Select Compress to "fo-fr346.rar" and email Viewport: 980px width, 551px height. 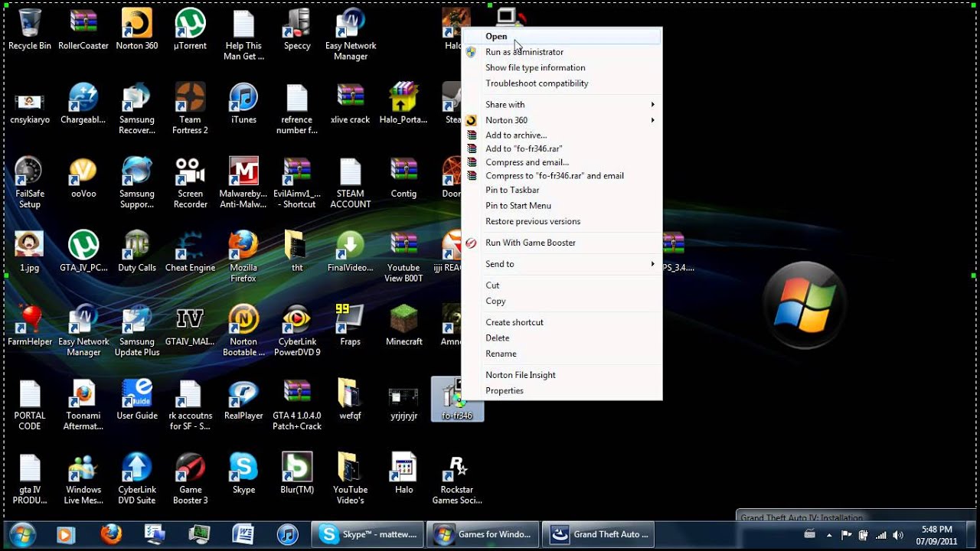(563, 176)
